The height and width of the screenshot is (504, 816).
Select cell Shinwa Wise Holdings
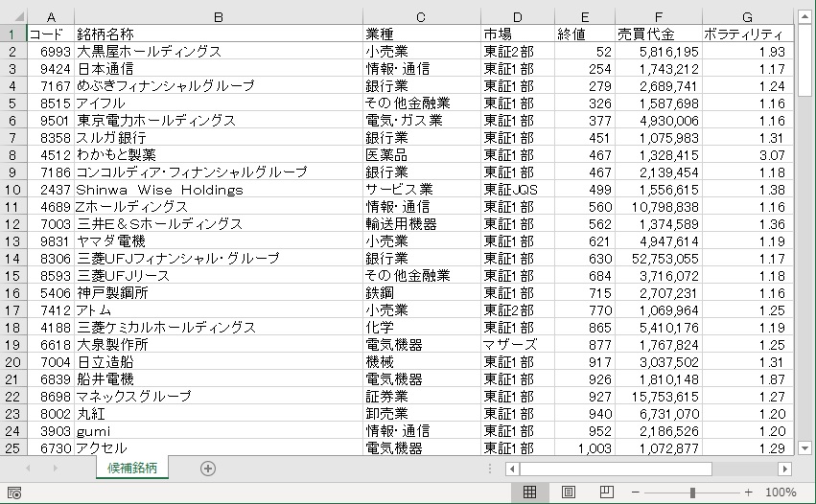pos(219,190)
